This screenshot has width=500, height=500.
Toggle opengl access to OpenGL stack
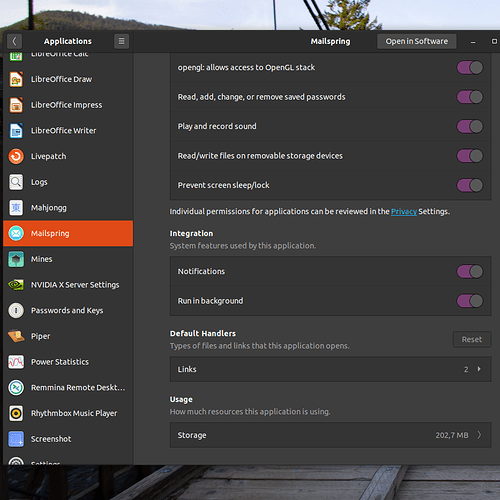[470, 67]
